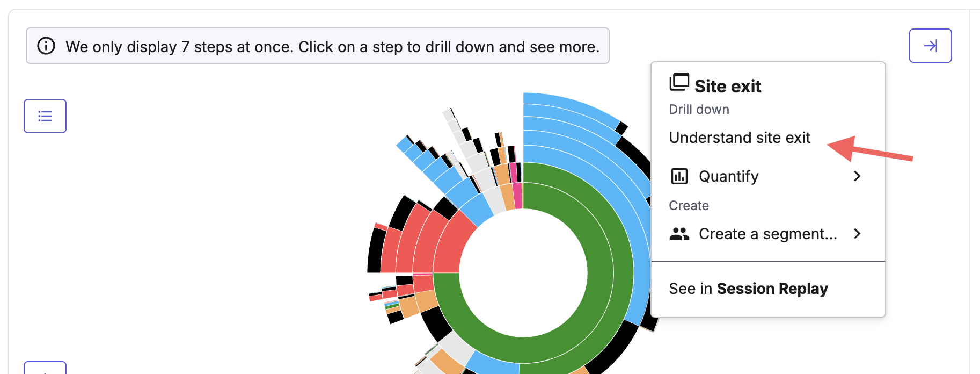Click the collapse-to-right arrow button
This screenshot has width=980, height=374.
click(x=930, y=46)
